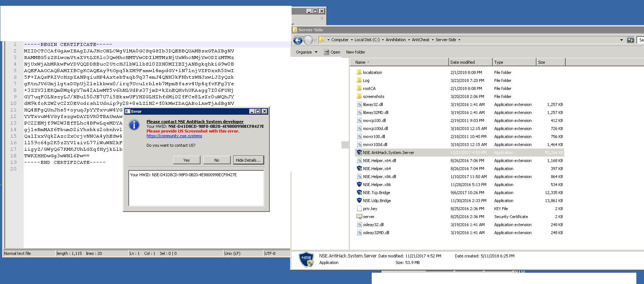Viewport: 644px width, 284px height.
Task: Select msvcp100.dll file icon
Action: tap(359, 121)
